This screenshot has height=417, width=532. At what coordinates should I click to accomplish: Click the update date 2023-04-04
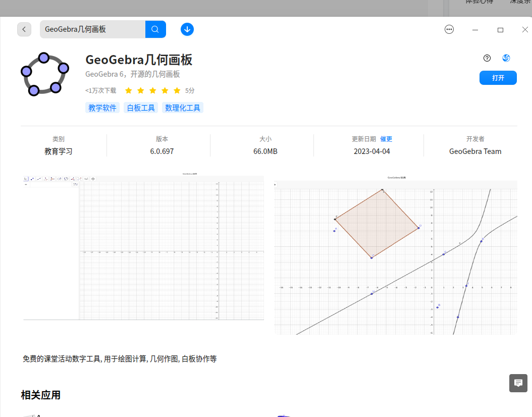pos(372,151)
